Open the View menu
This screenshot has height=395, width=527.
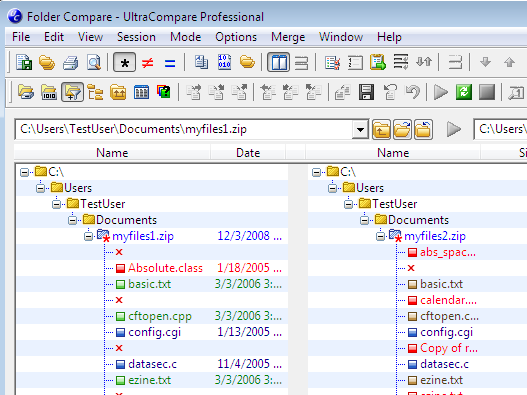pos(90,37)
